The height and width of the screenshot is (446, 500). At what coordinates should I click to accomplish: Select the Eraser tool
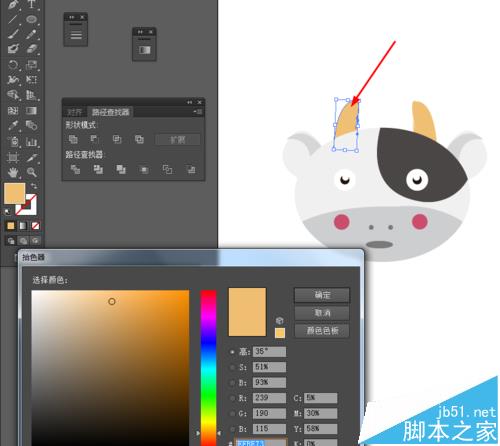point(31,49)
